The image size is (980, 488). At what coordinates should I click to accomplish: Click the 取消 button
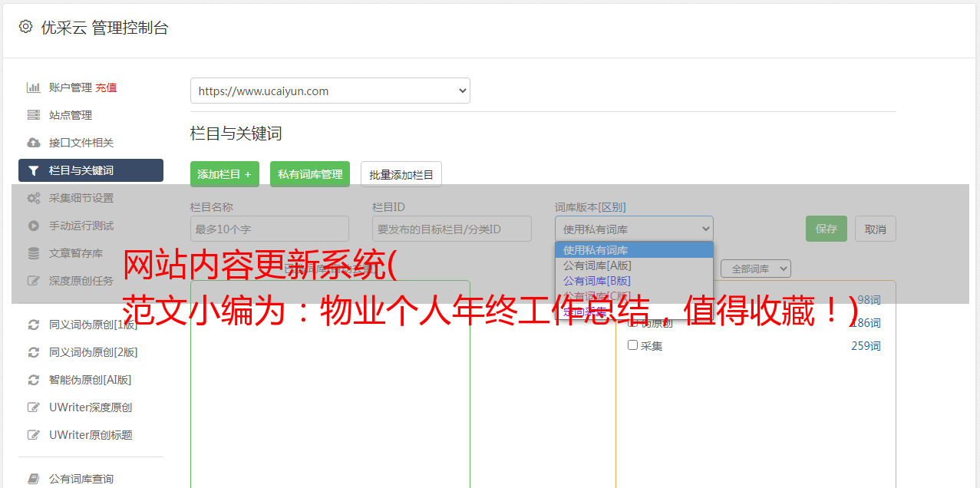[x=876, y=229]
